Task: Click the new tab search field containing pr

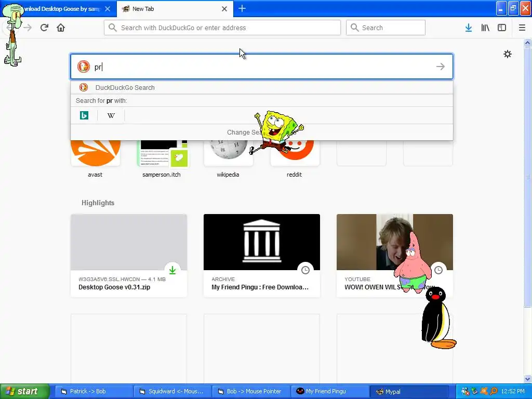Action: coord(262,66)
